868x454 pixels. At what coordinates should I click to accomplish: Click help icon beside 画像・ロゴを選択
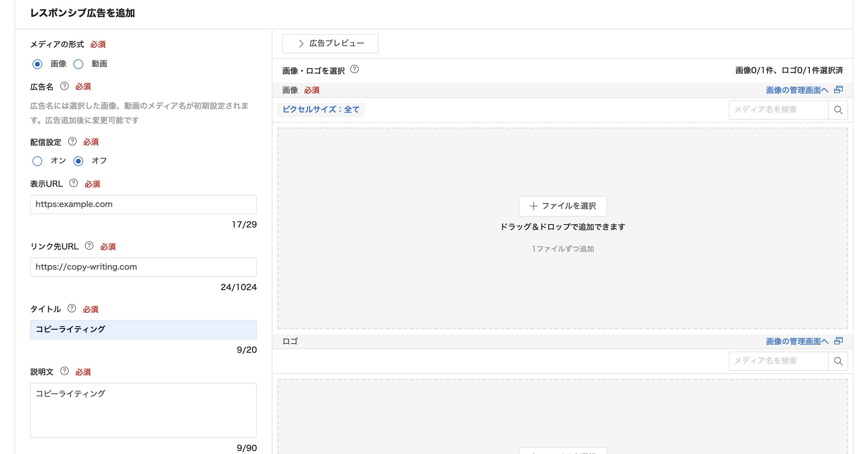[x=354, y=69]
